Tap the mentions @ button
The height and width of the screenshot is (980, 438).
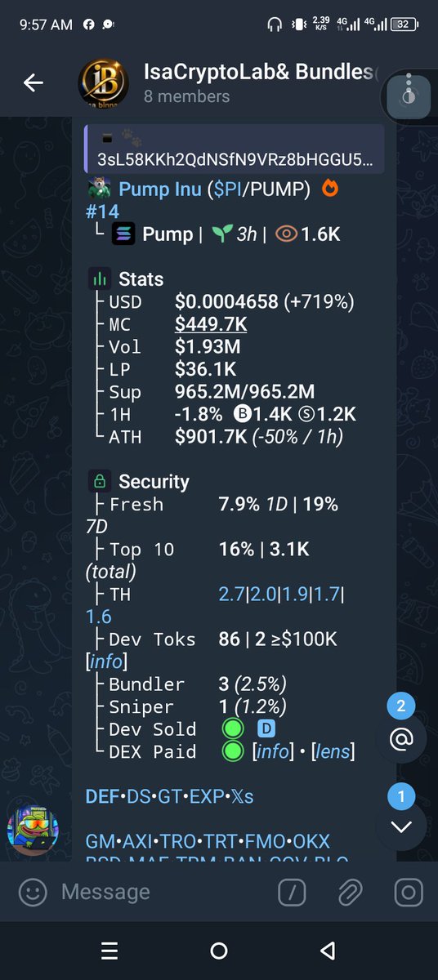(401, 739)
